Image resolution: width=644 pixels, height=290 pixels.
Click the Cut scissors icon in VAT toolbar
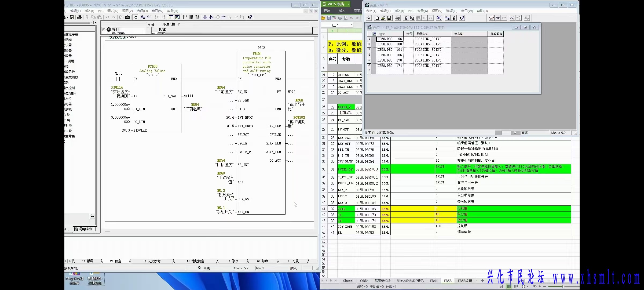click(x=406, y=18)
